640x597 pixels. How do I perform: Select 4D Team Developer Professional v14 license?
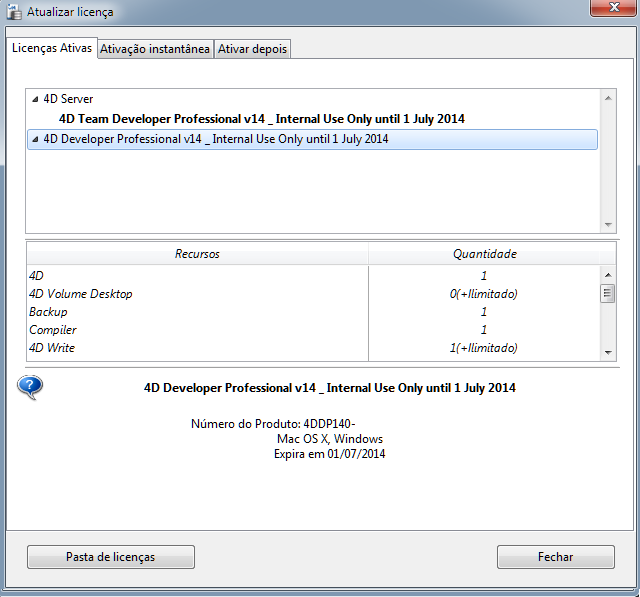tap(262, 119)
